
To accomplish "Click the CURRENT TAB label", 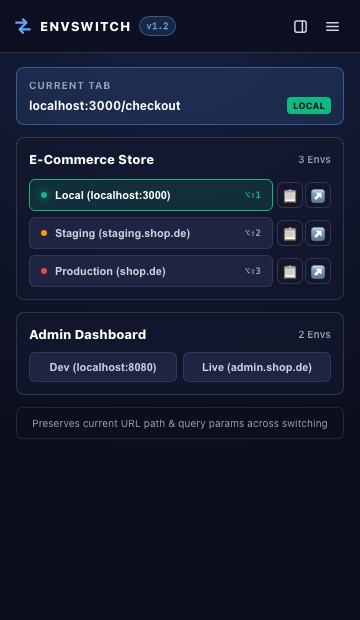I will coord(70,85).
